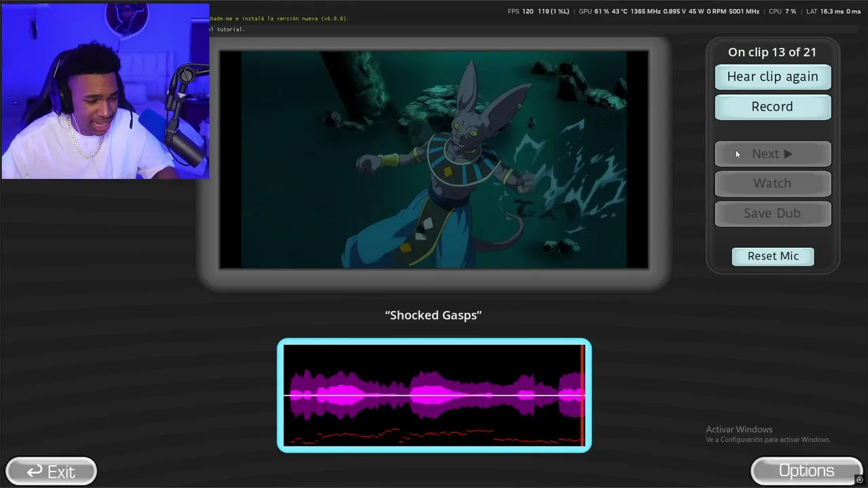
Task: Reset the microphone with Reset Mic
Action: click(773, 256)
